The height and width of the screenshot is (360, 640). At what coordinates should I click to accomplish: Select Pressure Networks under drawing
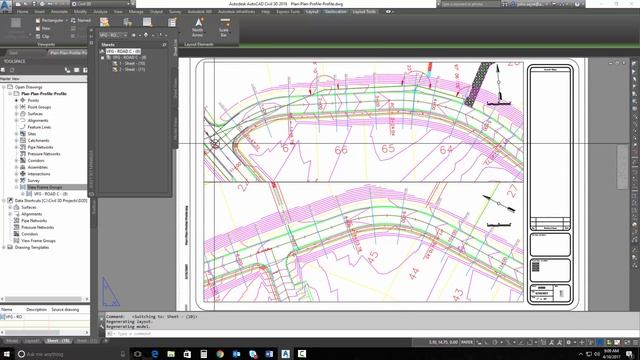(44, 154)
